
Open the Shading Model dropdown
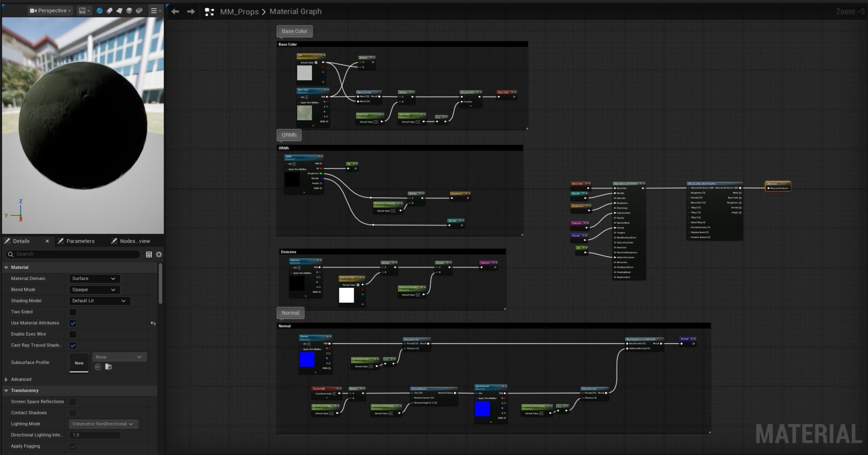point(99,300)
